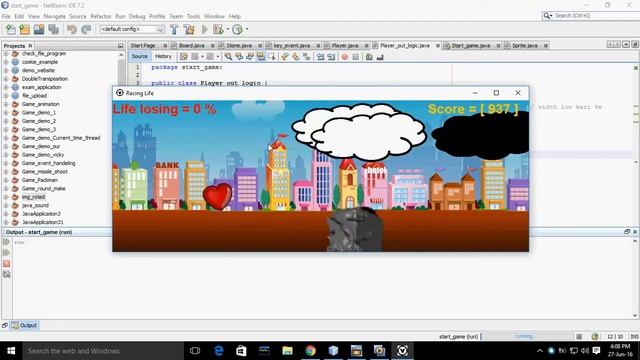
Task: Click the Projects panel scrollbar up arrow
Action: (121, 55)
